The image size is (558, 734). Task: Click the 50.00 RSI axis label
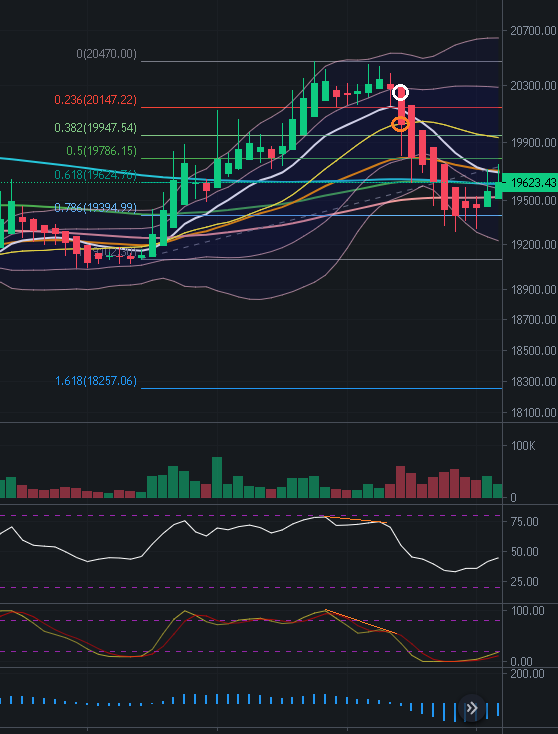pyautogui.click(x=524, y=552)
